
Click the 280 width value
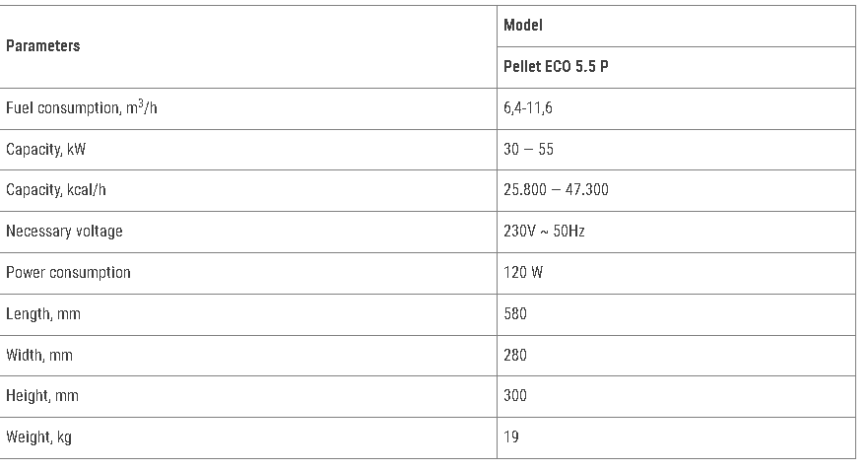click(x=515, y=355)
